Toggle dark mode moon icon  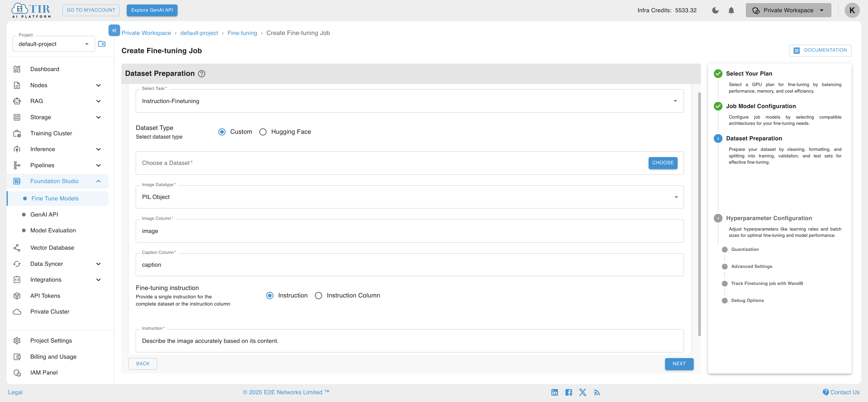pyautogui.click(x=715, y=10)
